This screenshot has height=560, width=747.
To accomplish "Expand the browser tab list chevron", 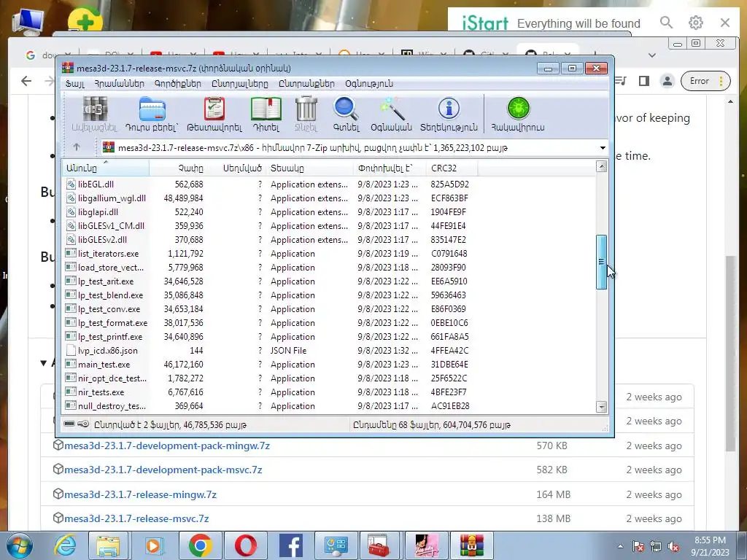I will click(652, 55).
